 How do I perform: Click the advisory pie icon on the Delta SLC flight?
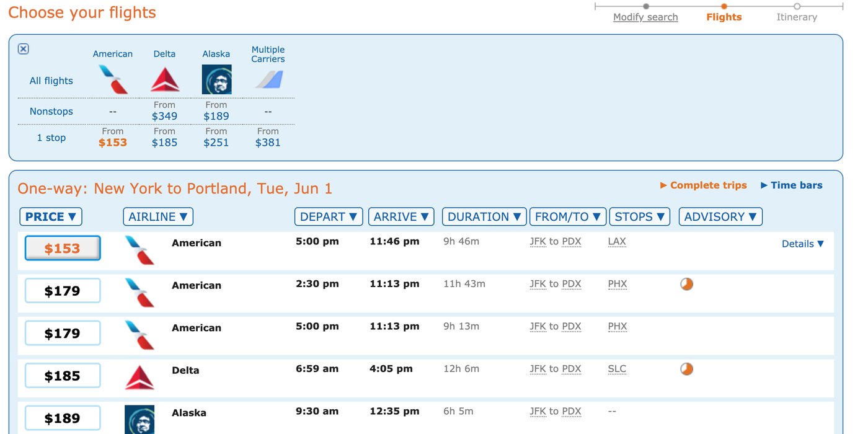coord(686,368)
